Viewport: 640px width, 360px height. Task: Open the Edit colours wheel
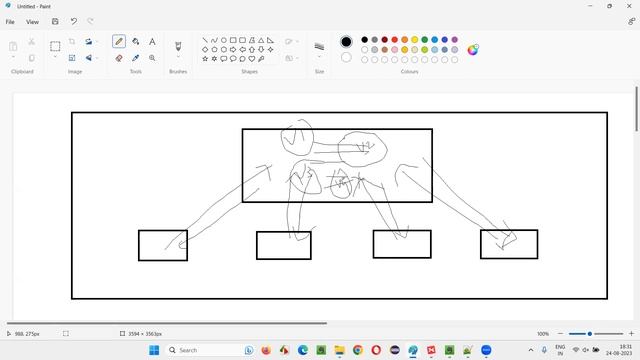(x=473, y=50)
